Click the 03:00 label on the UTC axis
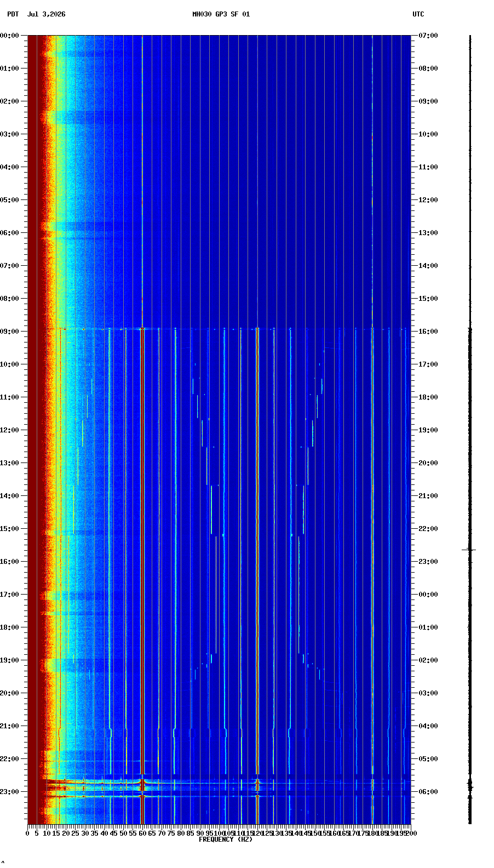The image size is (494, 868). click(428, 693)
